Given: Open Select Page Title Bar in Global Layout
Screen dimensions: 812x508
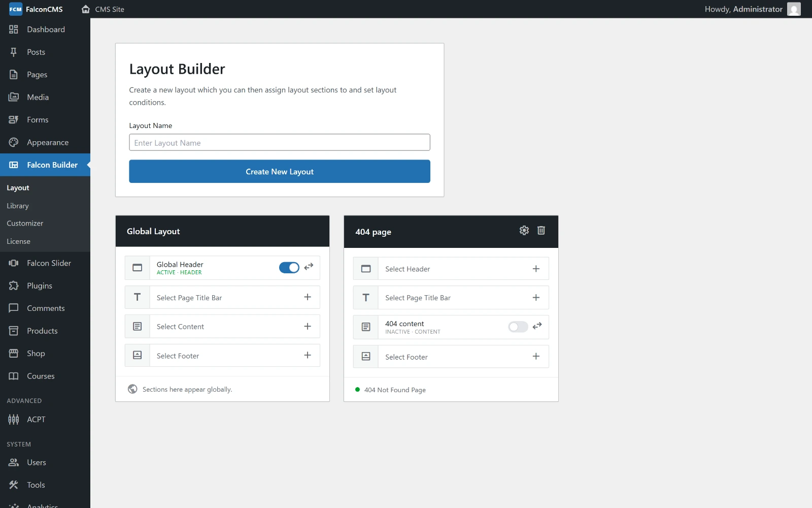Looking at the screenshot, I should click(222, 297).
